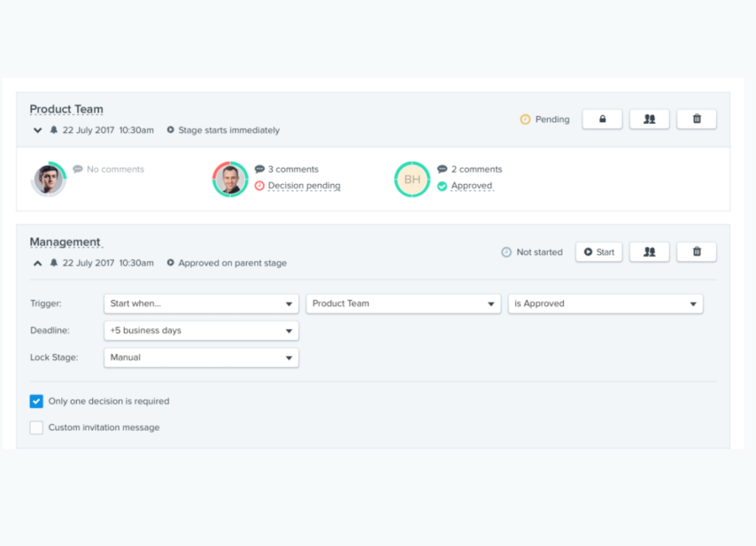
Task: Open the Start when trigger dropdown
Action: 200,303
